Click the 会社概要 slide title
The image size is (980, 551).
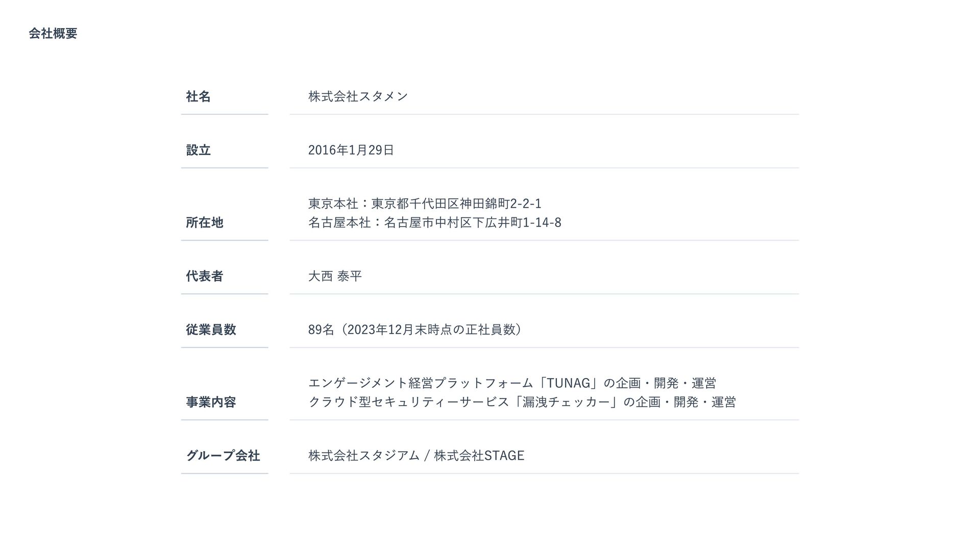tap(53, 34)
